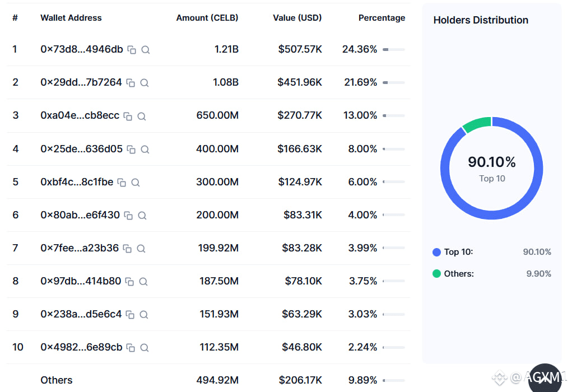Select the $166.63K value cell
The width and height of the screenshot is (572, 392).
pos(300,149)
